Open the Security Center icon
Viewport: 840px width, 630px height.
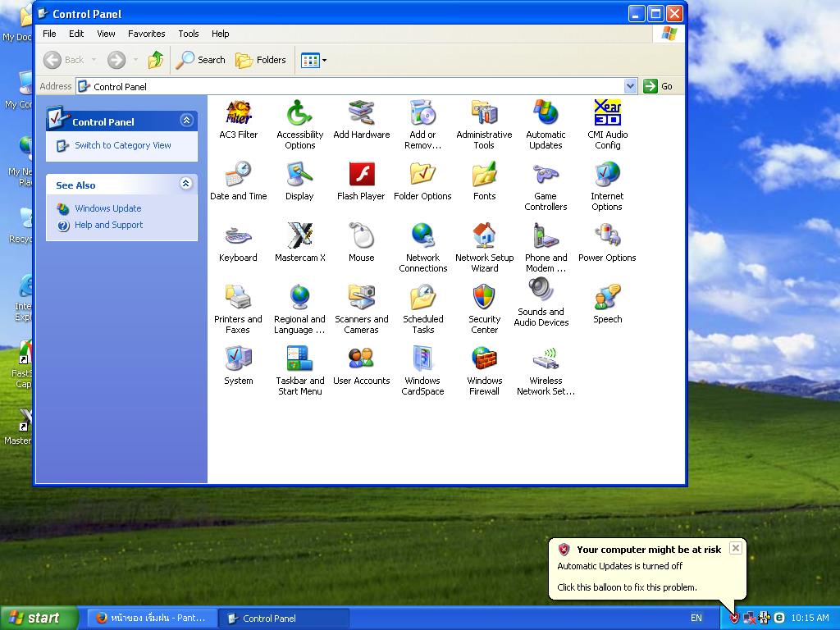coord(484,298)
